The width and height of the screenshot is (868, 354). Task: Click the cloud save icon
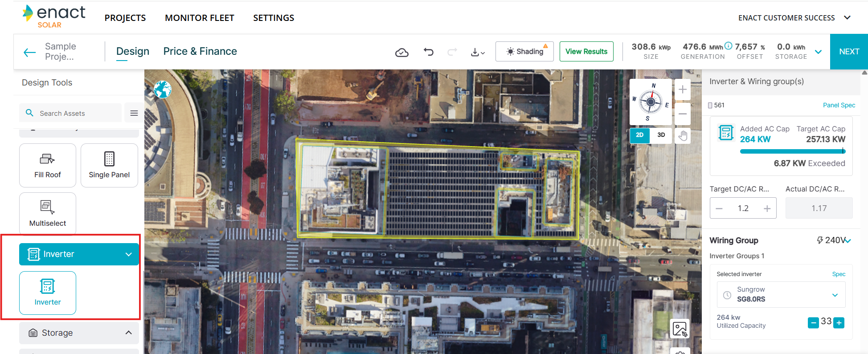401,53
